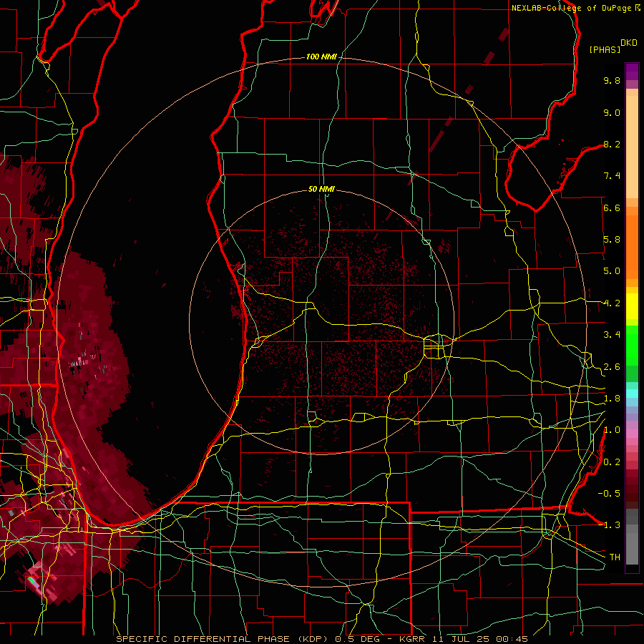This screenshot has width=644, height=644.
Task: Pick the purple band on color scale
Action: [632, 72]
